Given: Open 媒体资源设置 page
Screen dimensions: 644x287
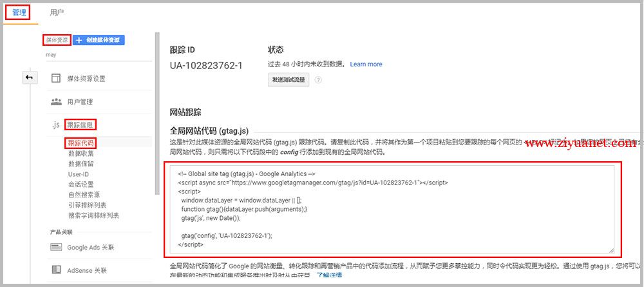Looking at the screenshot, I should point(86,79).
